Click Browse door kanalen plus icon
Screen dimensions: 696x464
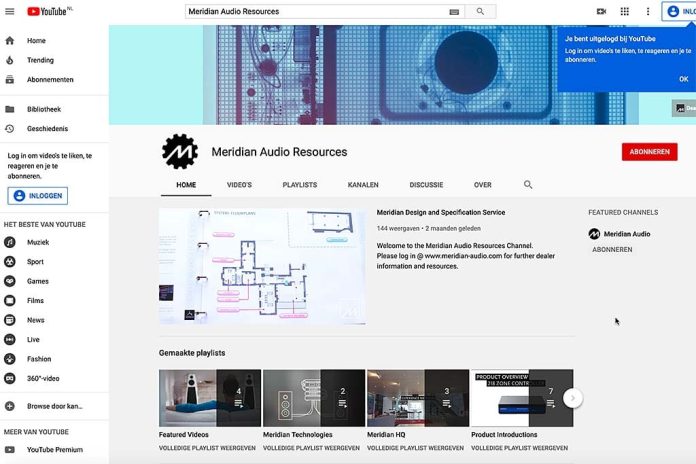pos(9,406)
